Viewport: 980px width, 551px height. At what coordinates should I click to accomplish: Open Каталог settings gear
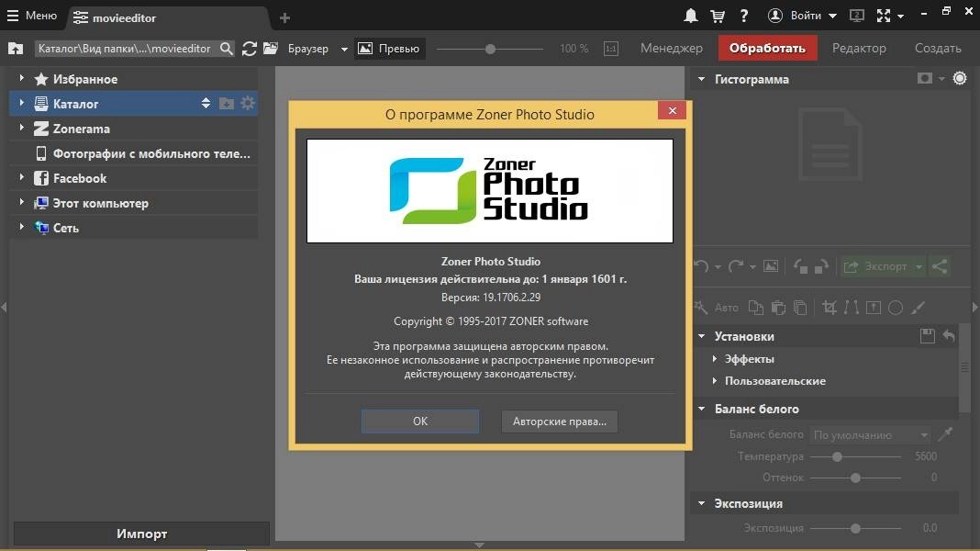248,103
